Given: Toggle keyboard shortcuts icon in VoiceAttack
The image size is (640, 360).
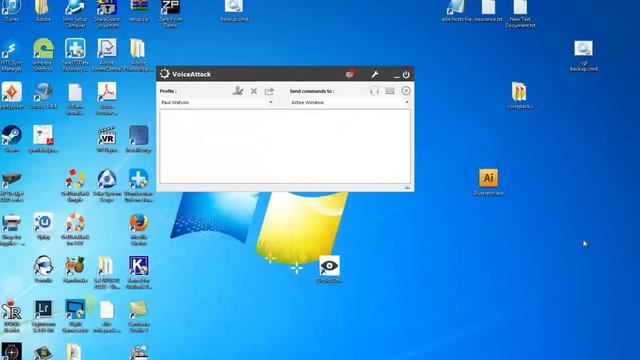Looking at the screenshot, I should pos(390,91).
